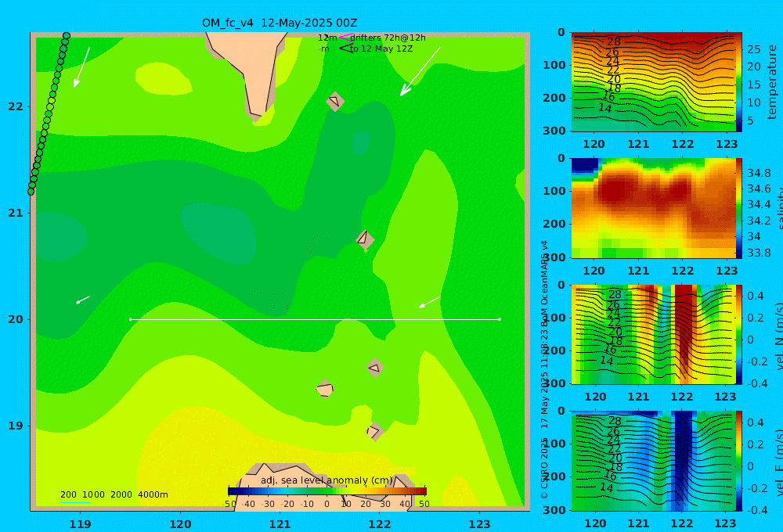Open the salinity depth section panel
The width and height of the screenshot is (783, 532).
coord(653,209)
